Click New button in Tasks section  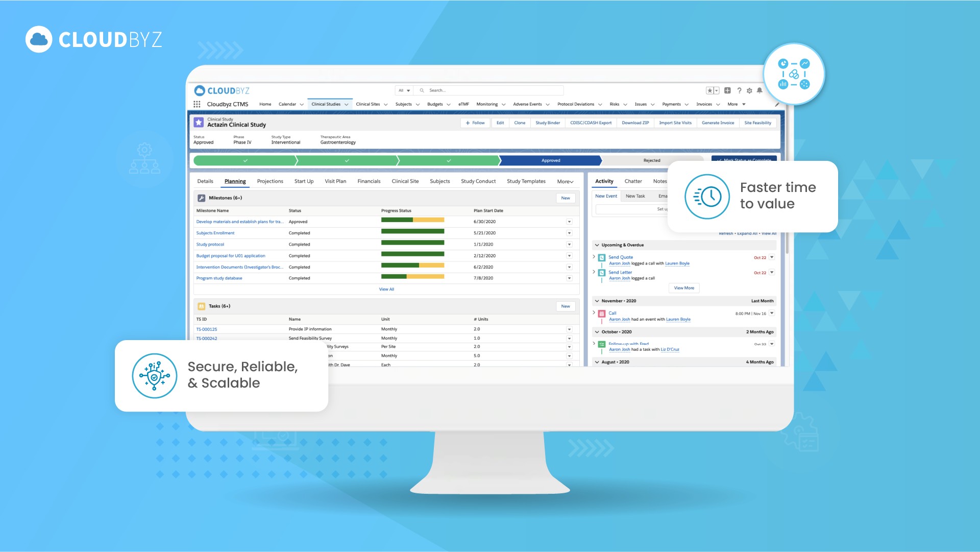566,306
